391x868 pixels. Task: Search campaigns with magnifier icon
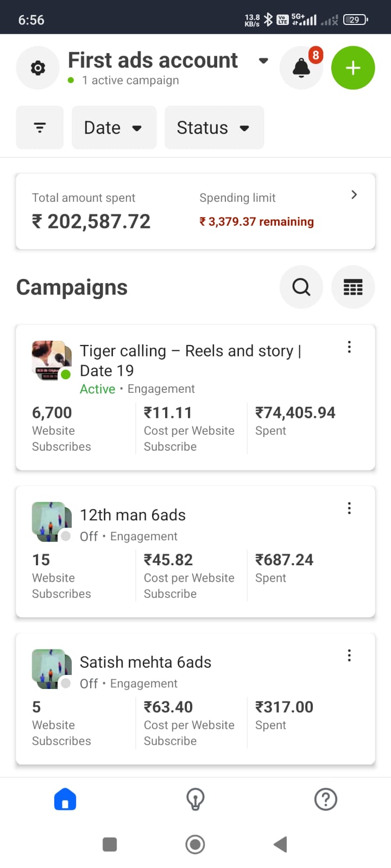[x=301, y=287]
